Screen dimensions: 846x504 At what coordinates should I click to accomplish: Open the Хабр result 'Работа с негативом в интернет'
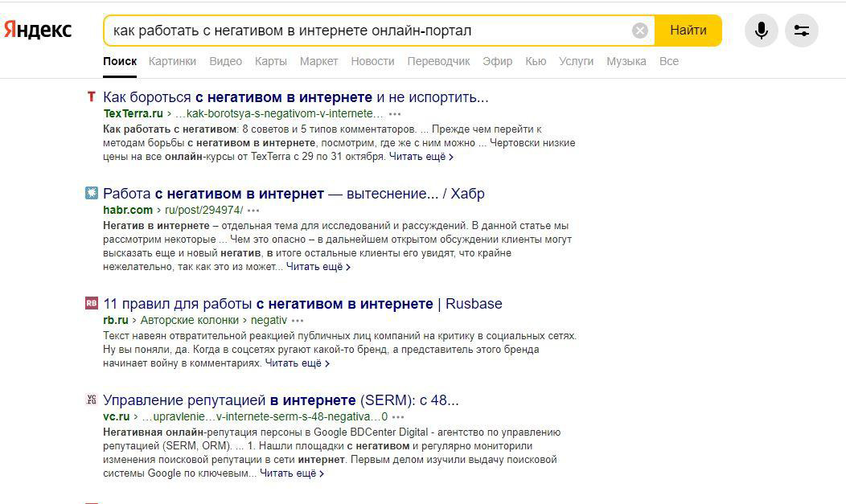(294, 194)
